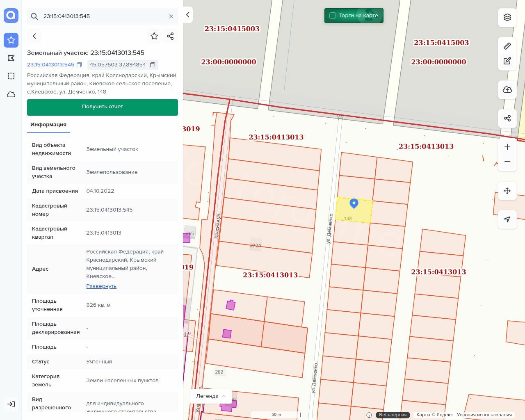
Task: Select the ruler measurement tool
Action: point(507,46)
